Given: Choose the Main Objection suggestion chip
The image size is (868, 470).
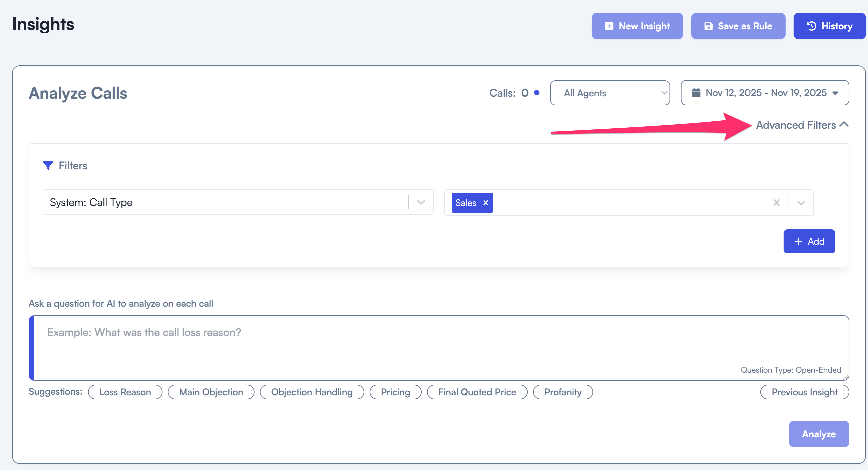Looking at the screenshot, I should pos(211,392).
